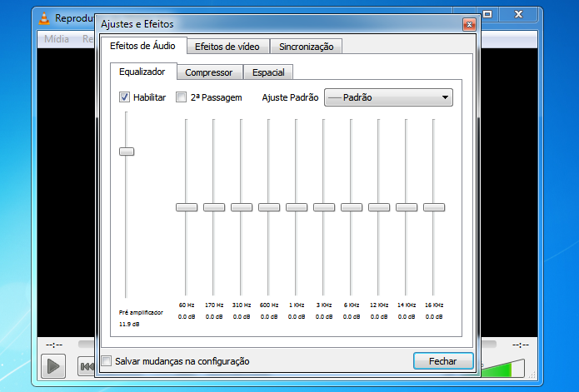Open the Ajuste Padrão preset dropdown

coord(388,97)
